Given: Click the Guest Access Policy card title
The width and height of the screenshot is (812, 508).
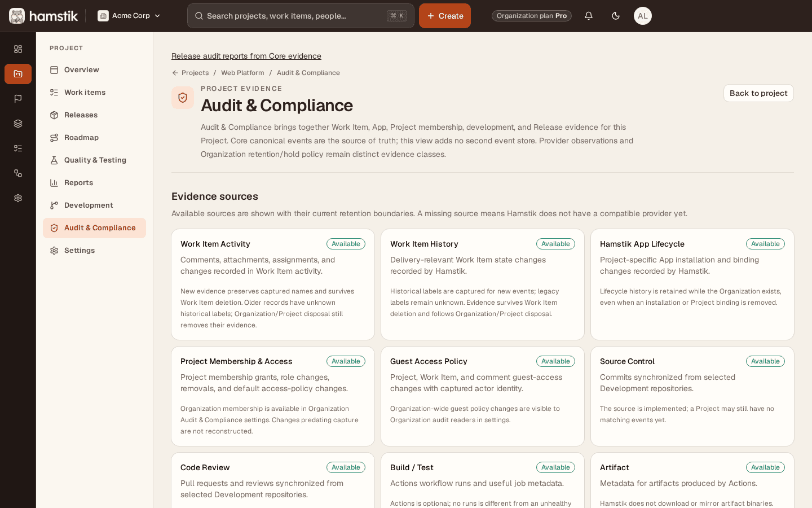Looking at the screenshot, I should [429, 361].
